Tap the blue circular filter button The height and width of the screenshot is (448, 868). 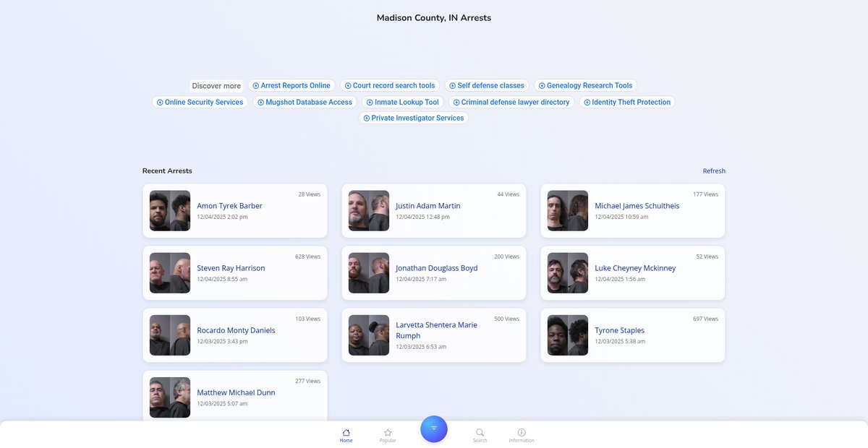(x=434, y=428)
